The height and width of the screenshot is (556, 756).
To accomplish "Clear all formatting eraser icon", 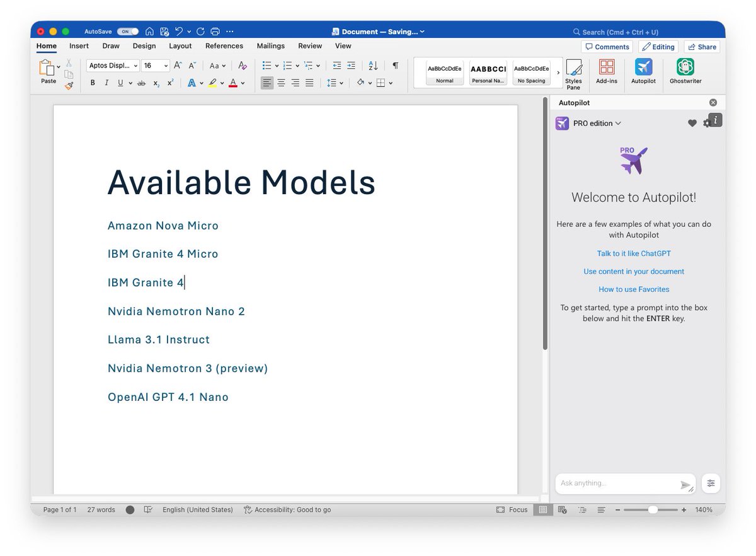I will coord(243,66).
